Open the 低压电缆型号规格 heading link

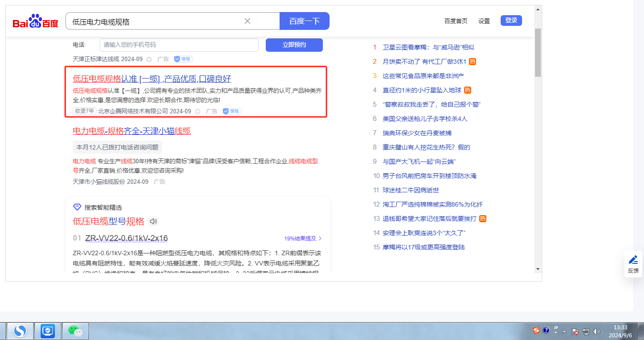point(109,222)
